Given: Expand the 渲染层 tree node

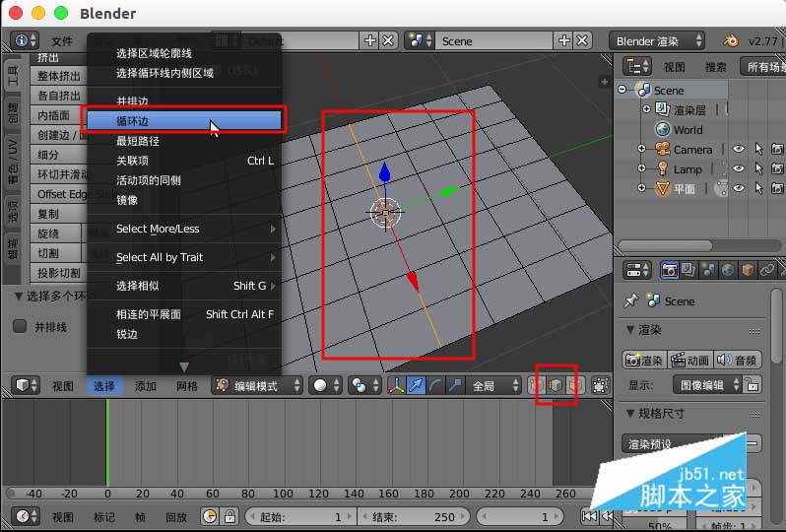Looking at the screenshot, I should pyautogui.click(x=647, y=108).
